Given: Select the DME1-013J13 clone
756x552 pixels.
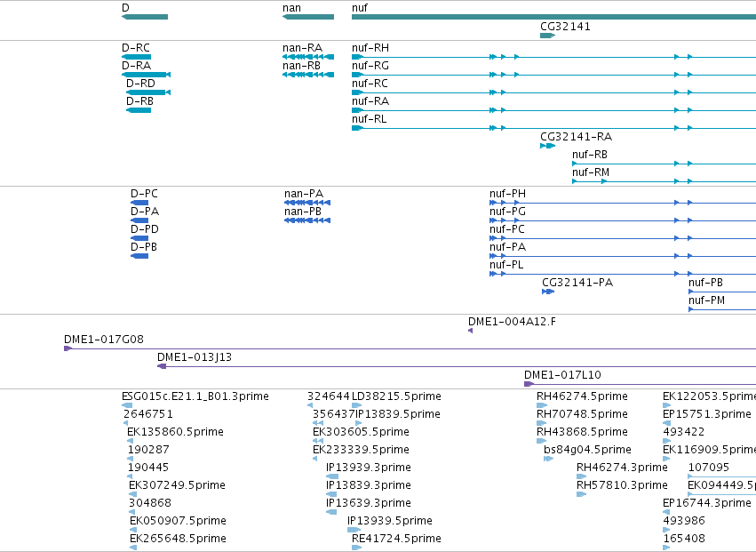Looking at the screenshot, I should click(457, 366).
